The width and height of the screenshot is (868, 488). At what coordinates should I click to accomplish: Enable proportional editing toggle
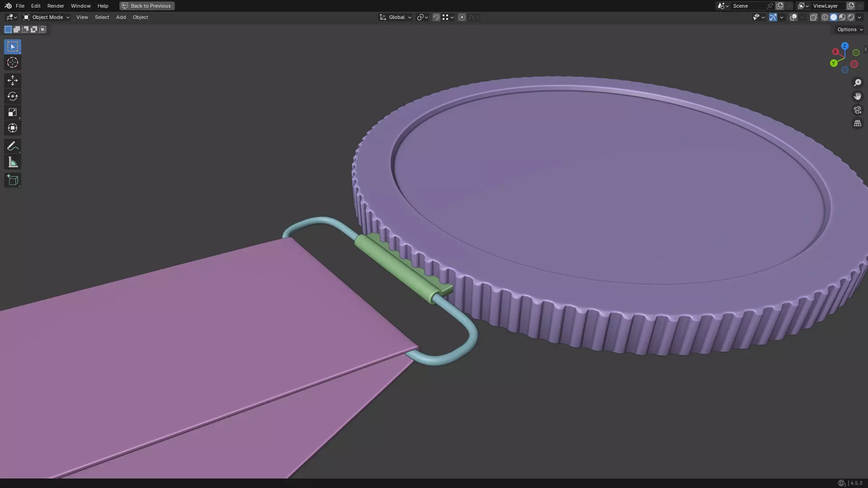tap(462, 17)
